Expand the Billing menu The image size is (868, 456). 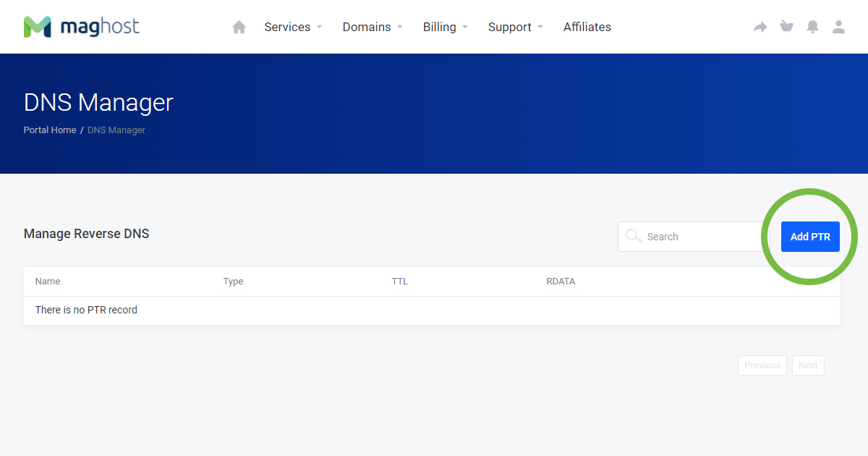(446, 27)
